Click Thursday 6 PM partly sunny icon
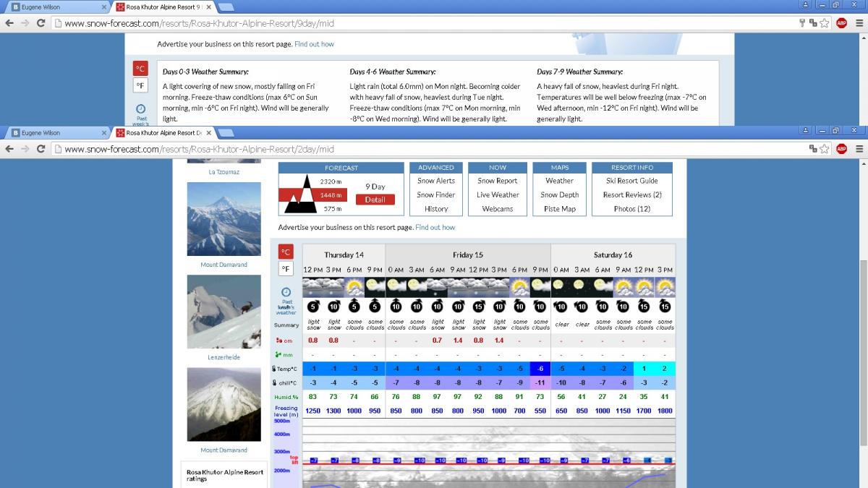Screen dimensions: 868x488 pyautogui.click(x=354, y=286)
